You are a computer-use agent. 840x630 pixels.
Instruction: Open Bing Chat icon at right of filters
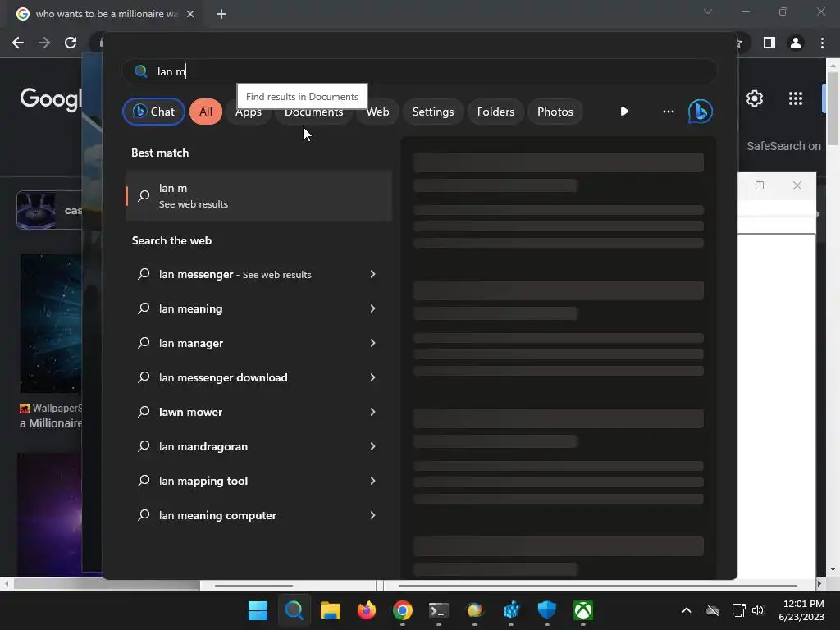[x=700, y=112]
